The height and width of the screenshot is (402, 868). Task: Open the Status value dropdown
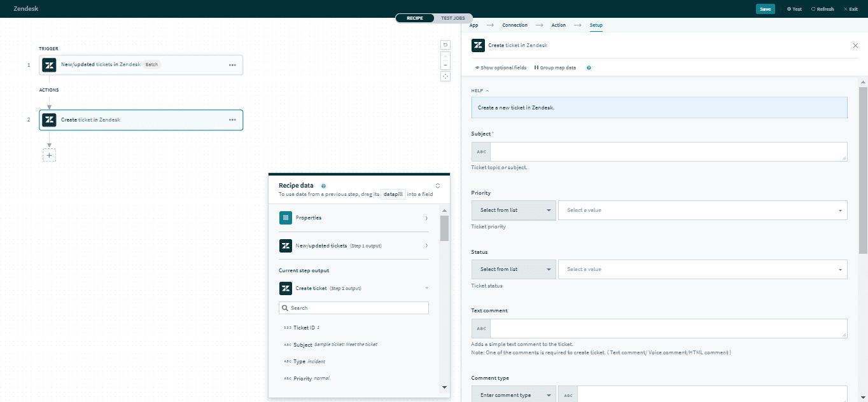pos(702,269)
